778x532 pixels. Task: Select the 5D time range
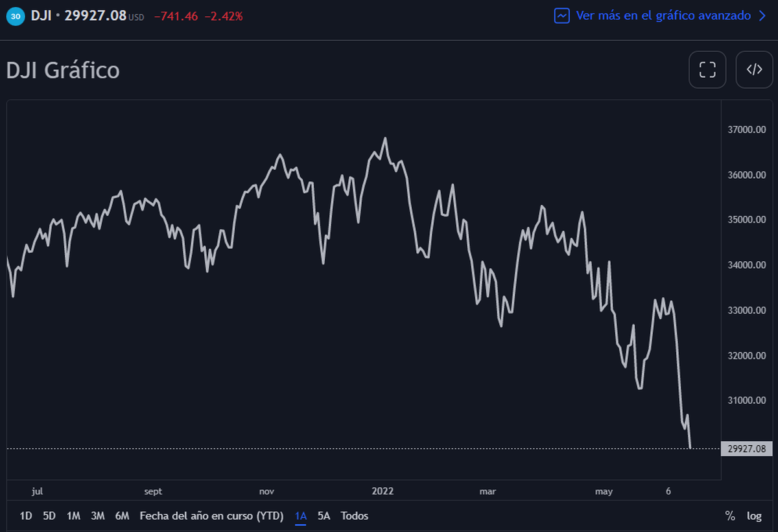(49, 516)
